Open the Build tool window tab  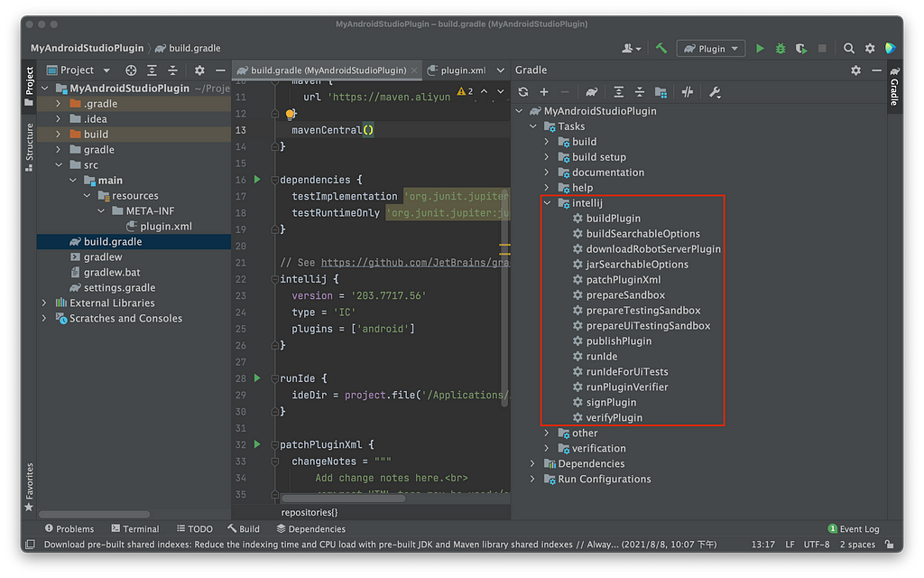click(x=244, y=528)
